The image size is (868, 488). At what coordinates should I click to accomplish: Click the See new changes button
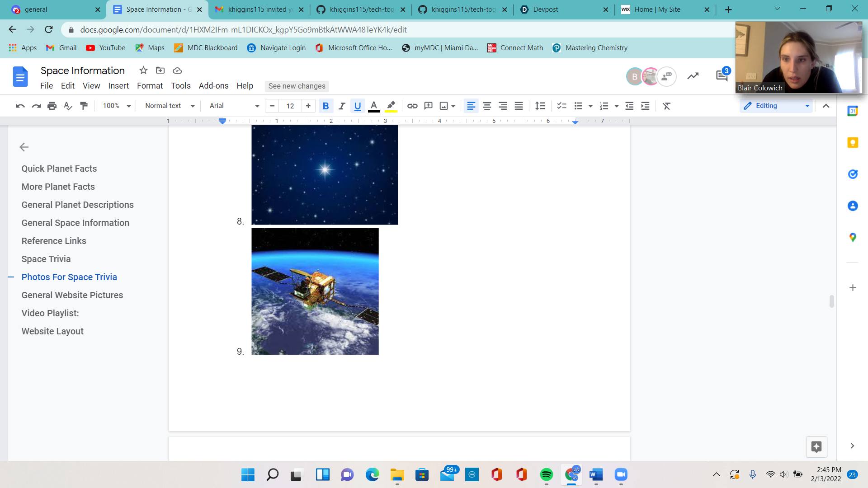[x=297, y=86]
